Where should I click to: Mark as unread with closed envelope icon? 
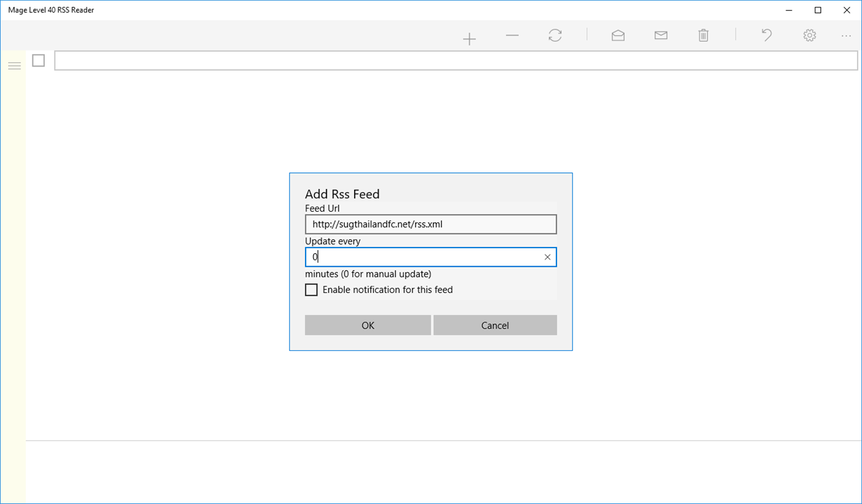(661, 35)
